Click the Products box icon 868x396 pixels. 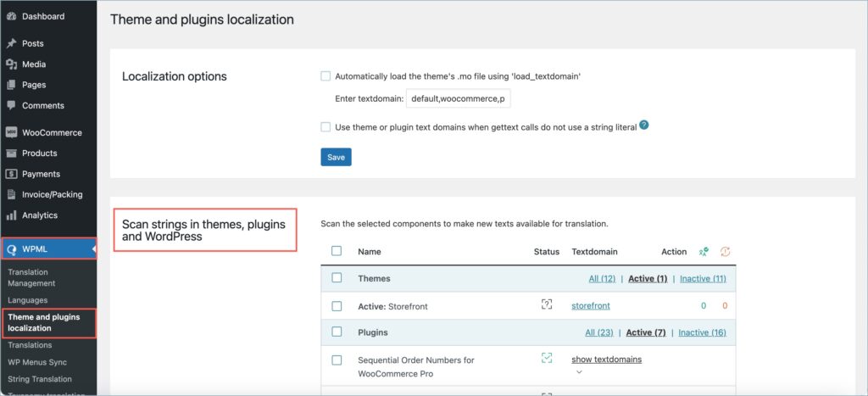click(11, 153)
